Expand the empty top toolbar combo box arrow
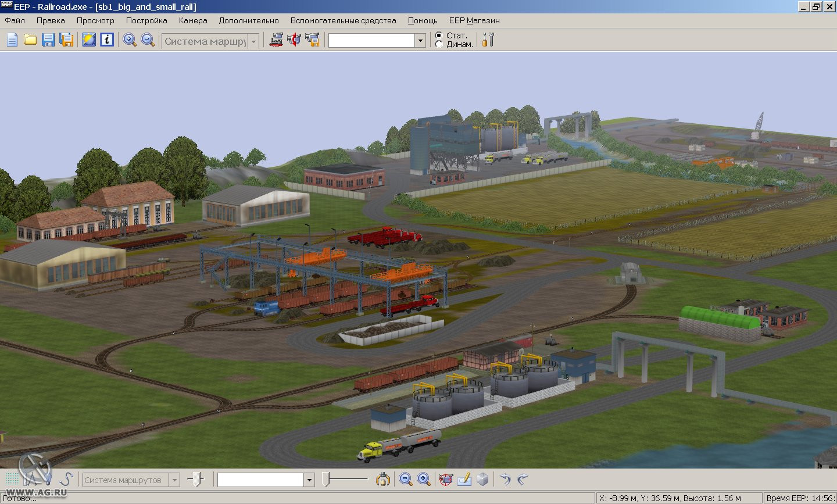 click(x=420, y=41)
